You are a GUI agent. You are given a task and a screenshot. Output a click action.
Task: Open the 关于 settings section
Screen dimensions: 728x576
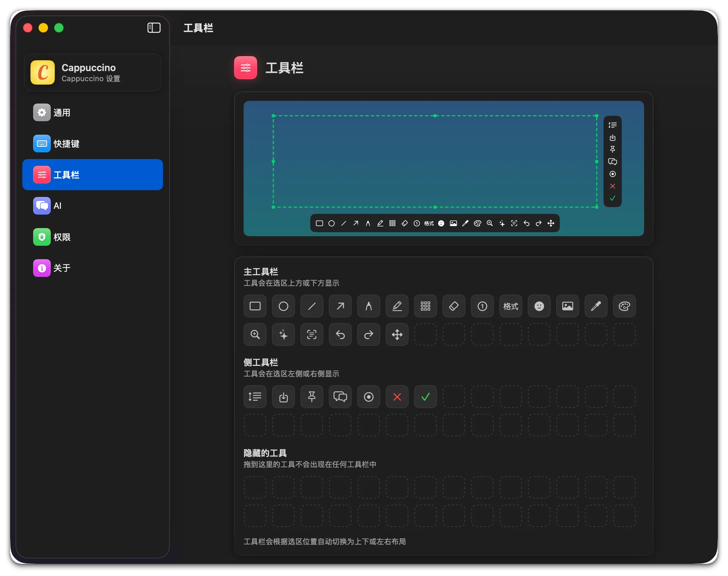point(93,268)
